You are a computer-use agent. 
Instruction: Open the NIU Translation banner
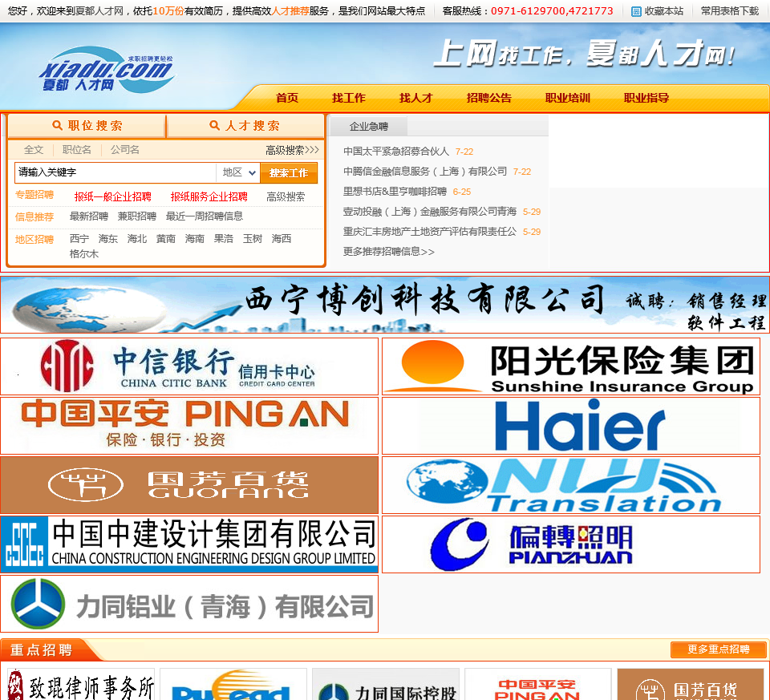tap(571, 485)
